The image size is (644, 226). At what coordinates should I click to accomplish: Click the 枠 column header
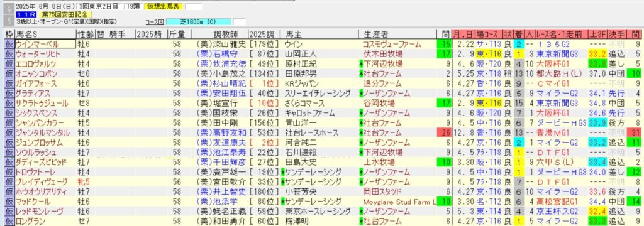(x=9, y=35)
